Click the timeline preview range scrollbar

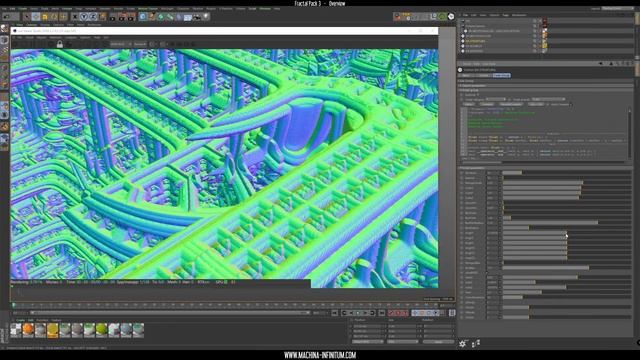click(170, 313)
